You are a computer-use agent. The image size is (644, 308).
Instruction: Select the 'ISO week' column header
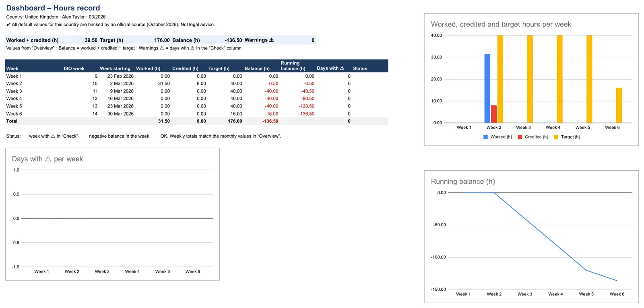[x=74, y=68]
